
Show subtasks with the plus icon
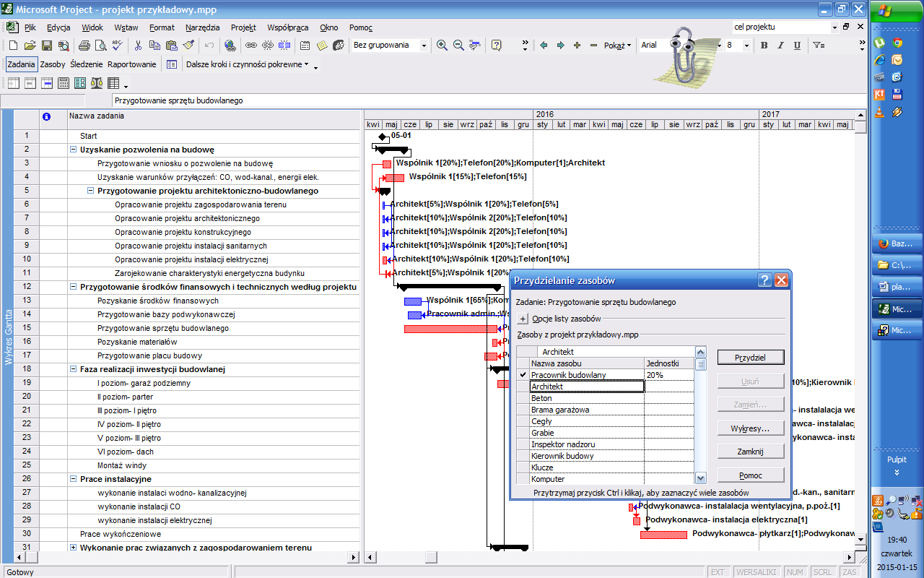[x=577, y=46]
